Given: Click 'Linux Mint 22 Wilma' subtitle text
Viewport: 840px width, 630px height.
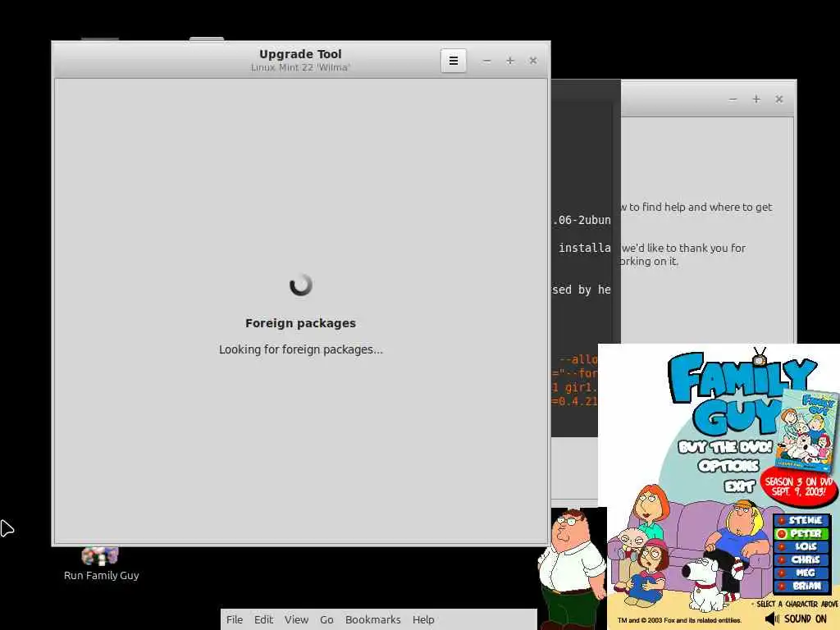Looking at the screenshot, I should [x=300, y=67].
